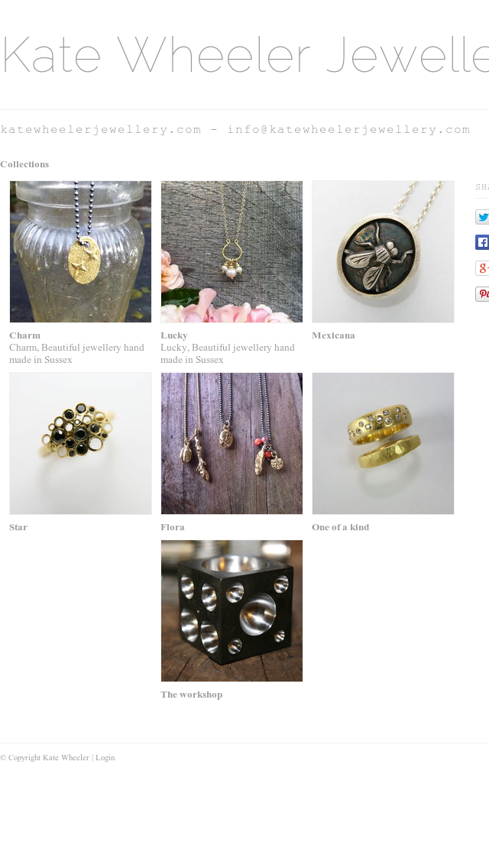Open the Lucky pearl necklace thumbnail
The height and width of the screenshot is (868, 489).
click(232, 251)
